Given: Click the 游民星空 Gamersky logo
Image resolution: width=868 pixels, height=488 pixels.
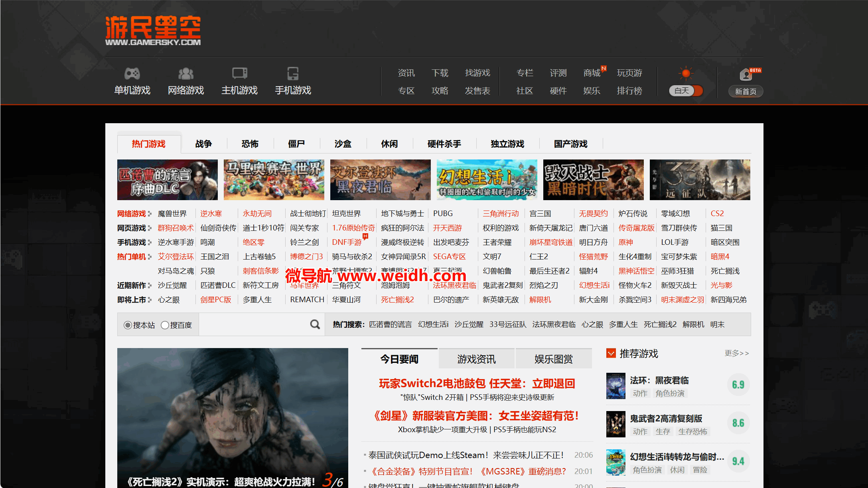Looking at the screenshot, I should 153,31.
